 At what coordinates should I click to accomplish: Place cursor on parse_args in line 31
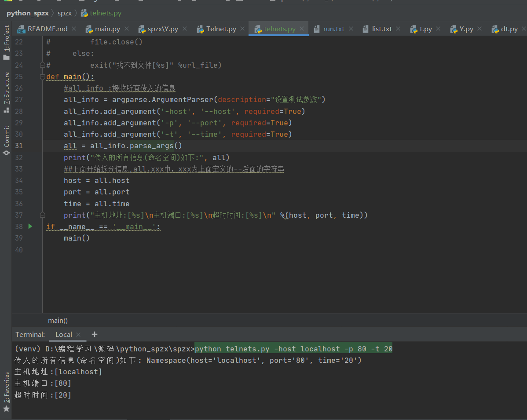pos(152,146)
